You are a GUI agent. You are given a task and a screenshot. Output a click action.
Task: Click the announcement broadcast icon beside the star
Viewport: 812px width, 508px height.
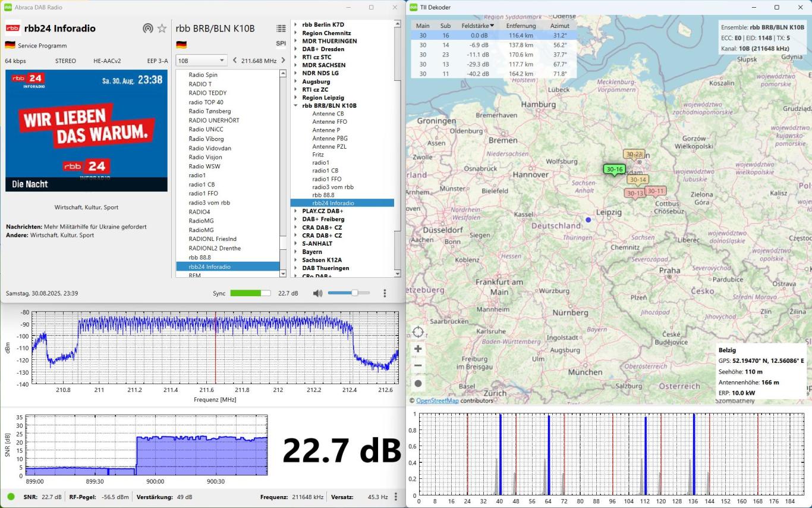[147, 29]
